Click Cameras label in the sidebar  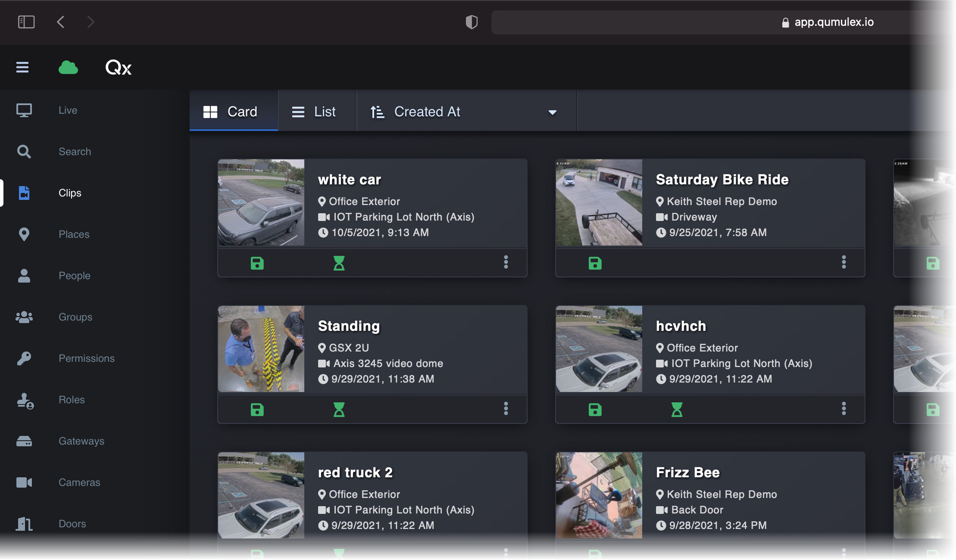79,482
